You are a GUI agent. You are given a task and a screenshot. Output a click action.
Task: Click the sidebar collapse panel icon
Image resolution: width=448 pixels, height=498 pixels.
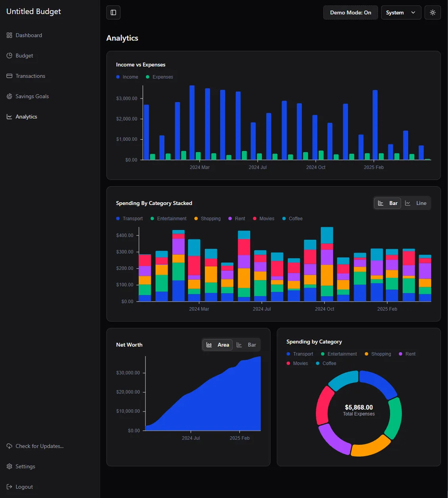point(113,13)
